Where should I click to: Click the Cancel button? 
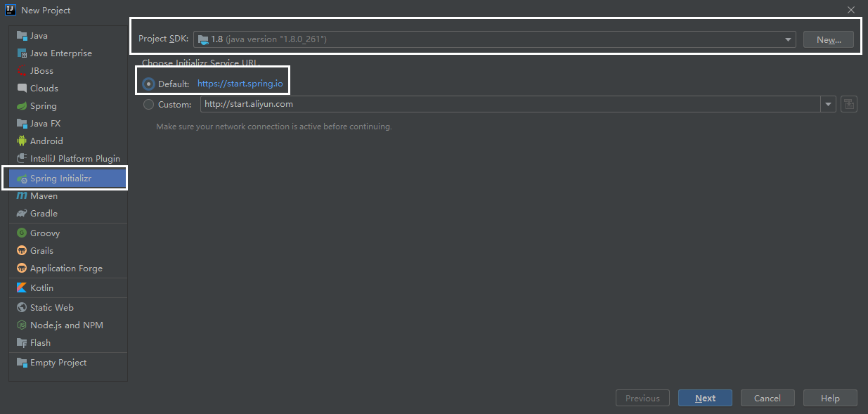(x=767, y=398)
